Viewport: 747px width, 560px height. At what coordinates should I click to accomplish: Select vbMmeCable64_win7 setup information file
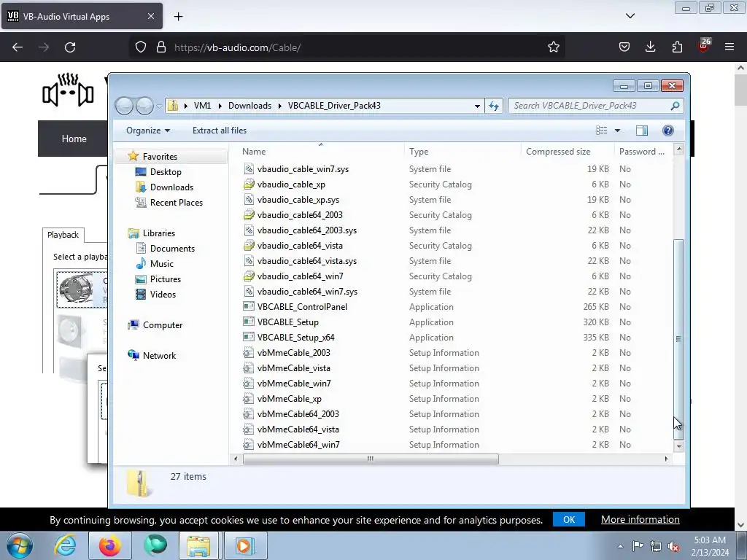pyautogui.click(x=298, y=445)
